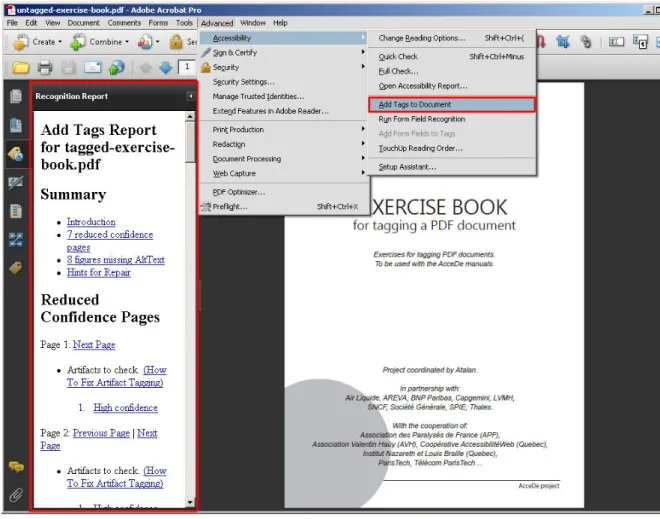Open Create dropdown arrow

pyautogui.click(x=60, y=42)
